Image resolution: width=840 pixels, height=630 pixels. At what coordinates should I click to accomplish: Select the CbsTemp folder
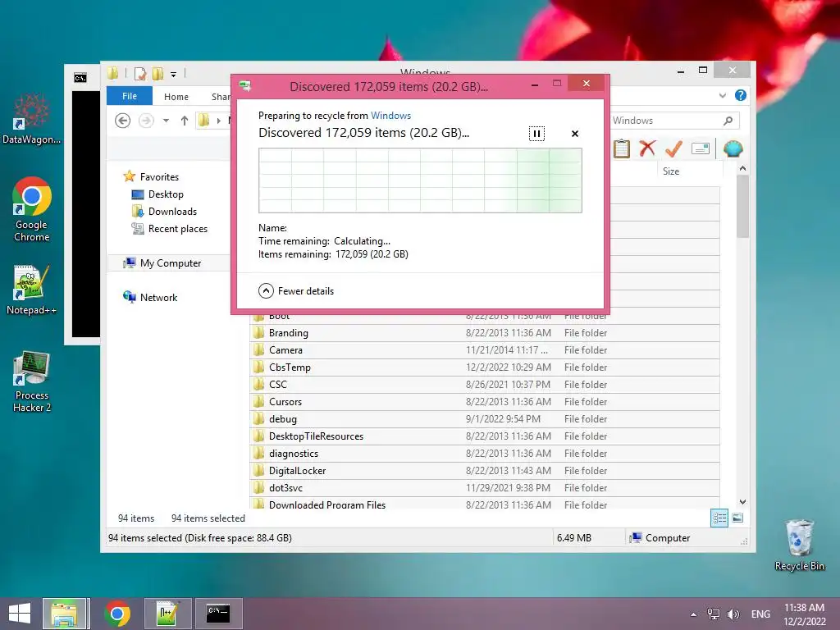484,367
